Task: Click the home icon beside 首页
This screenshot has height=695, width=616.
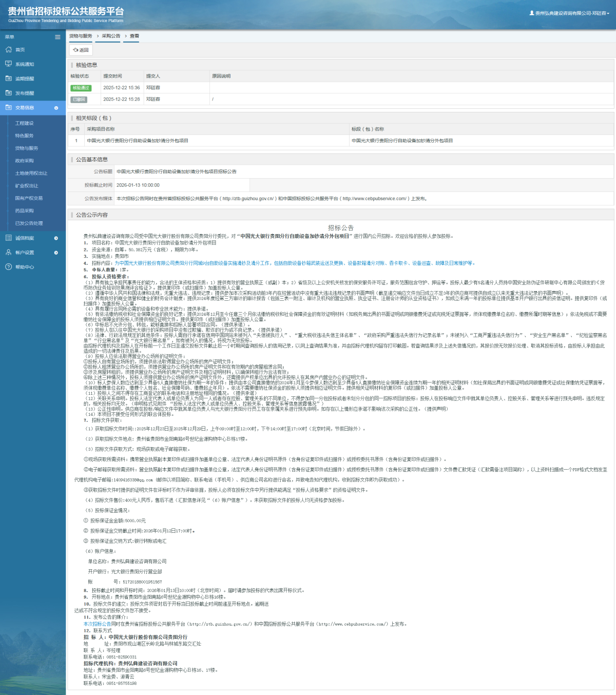Action: [x=8, y=50]
